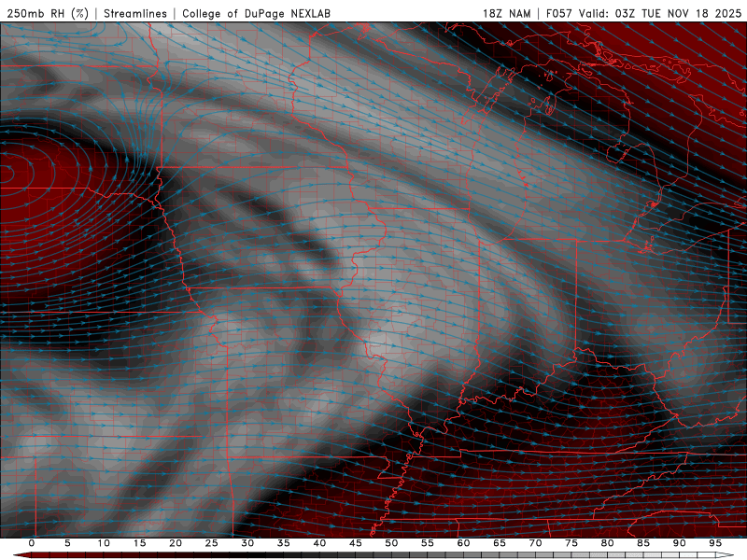Click the colorbar tick label "50"
Image resolution: width=747 pixels, height=560 pixels.
(391, 543)
